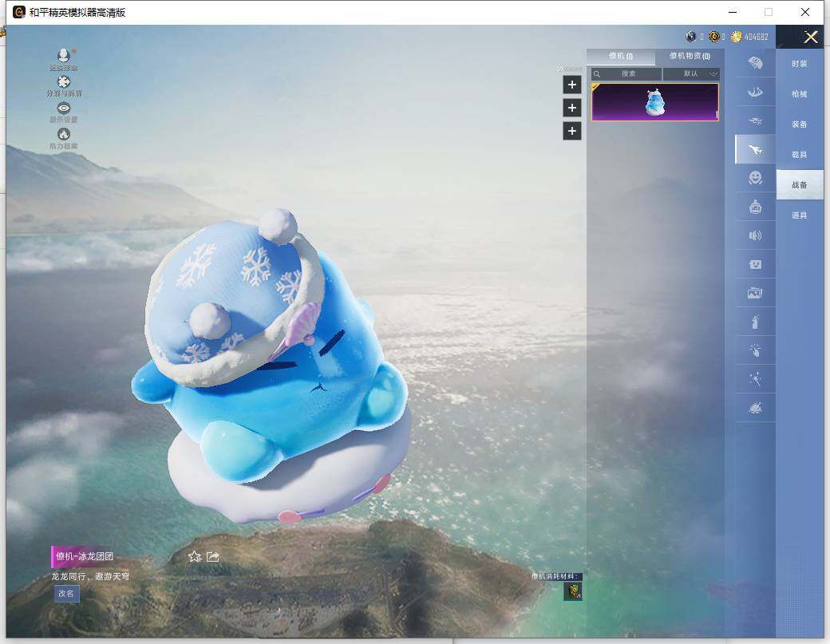
Task: Open the 道具 side tab
Action: [800, 215]
